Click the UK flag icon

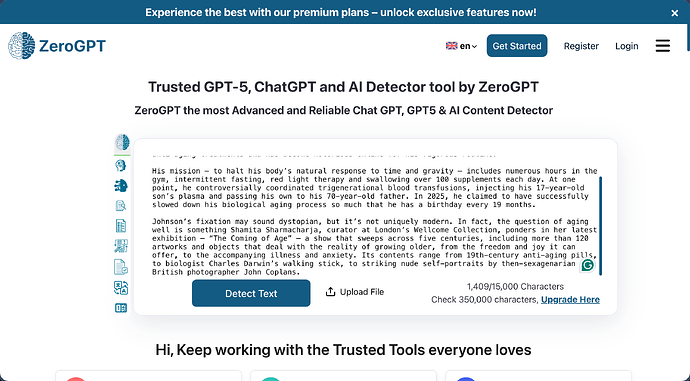(451, 46)
